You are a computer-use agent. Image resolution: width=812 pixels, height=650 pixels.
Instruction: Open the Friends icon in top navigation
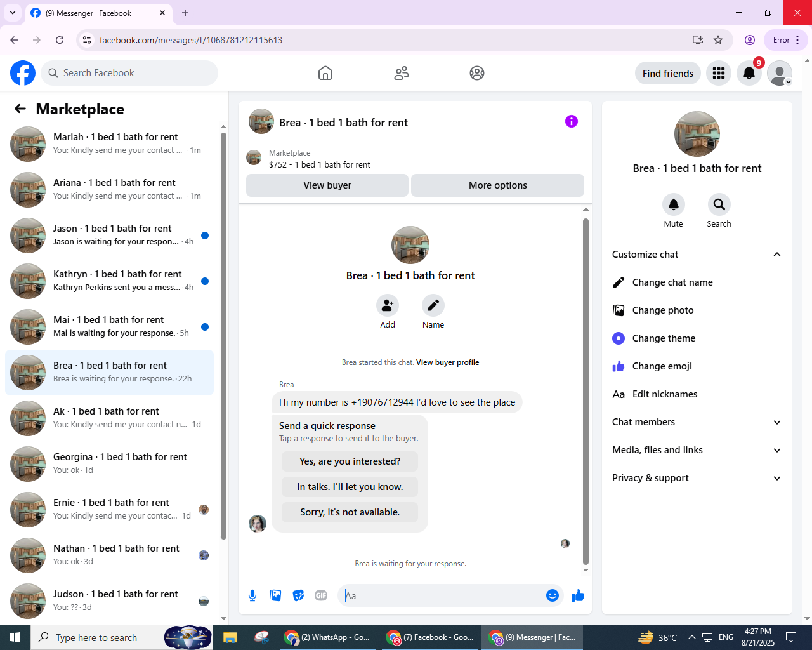(402, 73)
